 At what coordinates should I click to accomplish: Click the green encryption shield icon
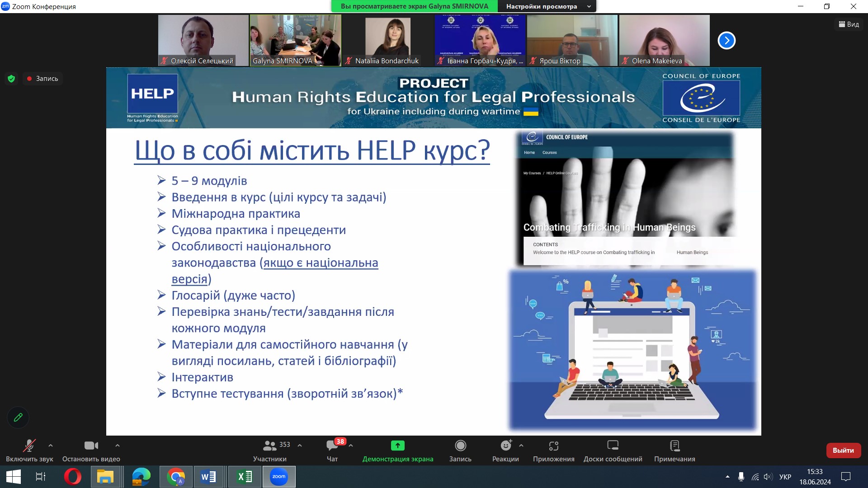coord(11,79)
